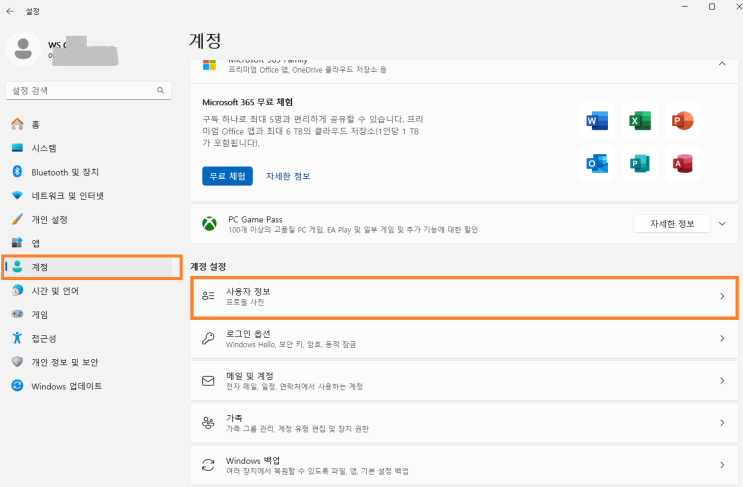The width and height of the screenshot is (743, 487).
Task: Click the Windows 백업 row chevron
Action: coord(722,465)
